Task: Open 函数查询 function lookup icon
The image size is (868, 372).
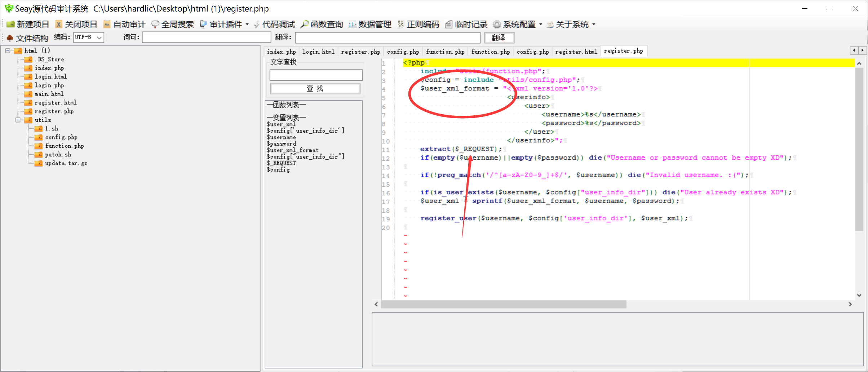Action: tap(305, 25)
